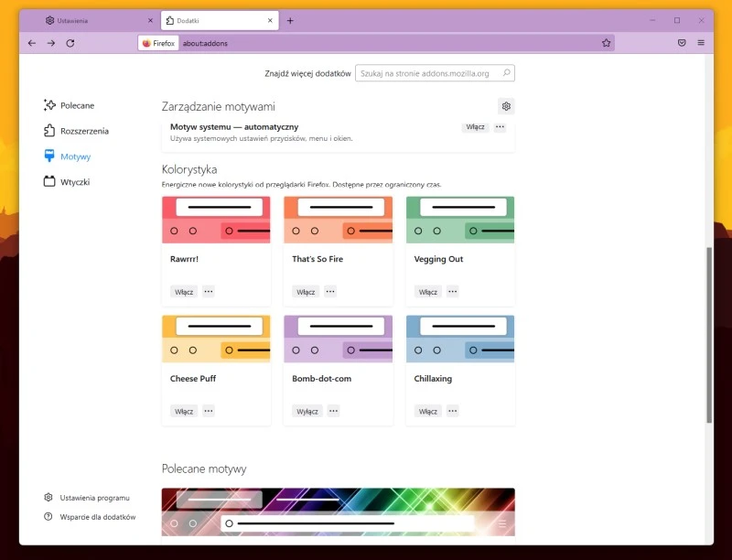The height and width of the screenshot is (560, 732).
Task: Open a new tab with the plus icon
Action: click(x=290, y=20)
